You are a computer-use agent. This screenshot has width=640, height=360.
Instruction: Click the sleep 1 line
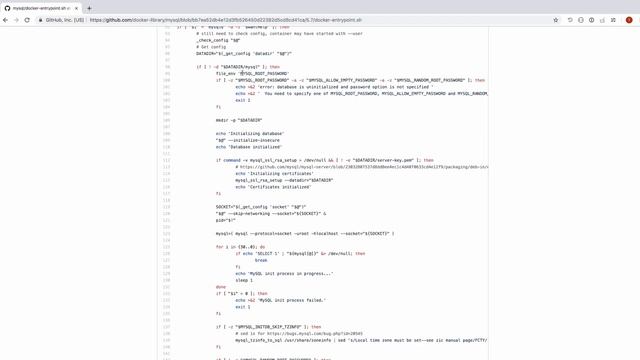point(244,280)
